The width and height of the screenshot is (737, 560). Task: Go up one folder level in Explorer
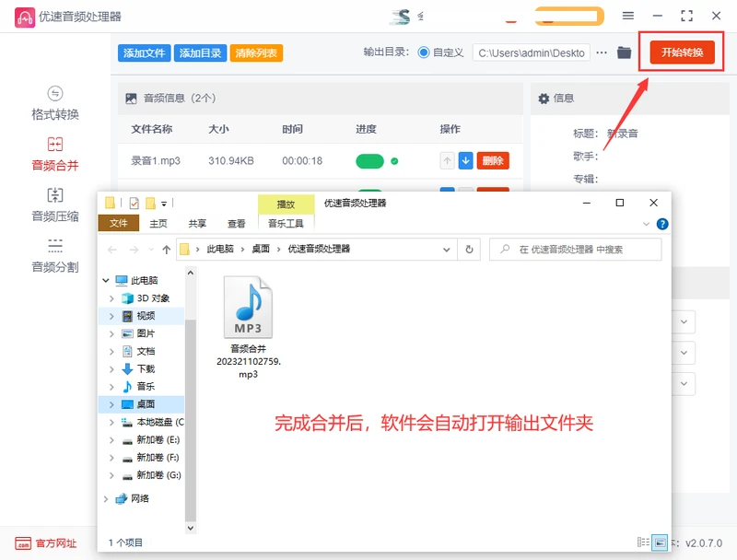[167, 250]
